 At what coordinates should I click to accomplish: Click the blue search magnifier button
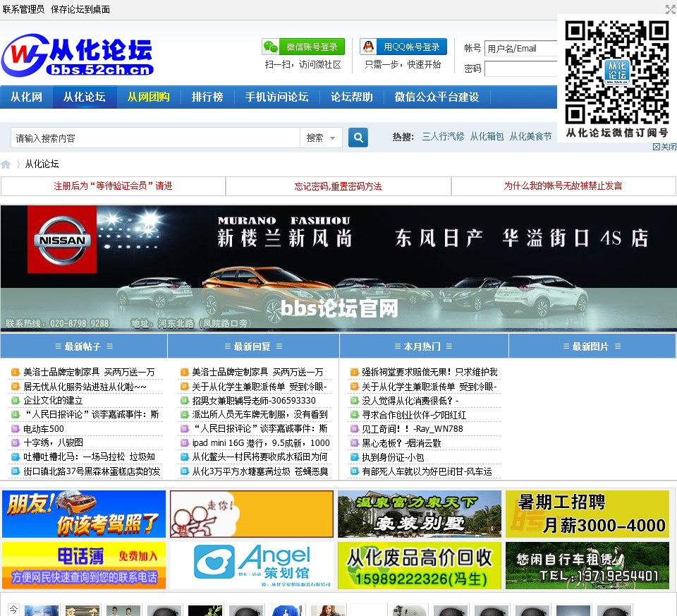pos(358,138)
